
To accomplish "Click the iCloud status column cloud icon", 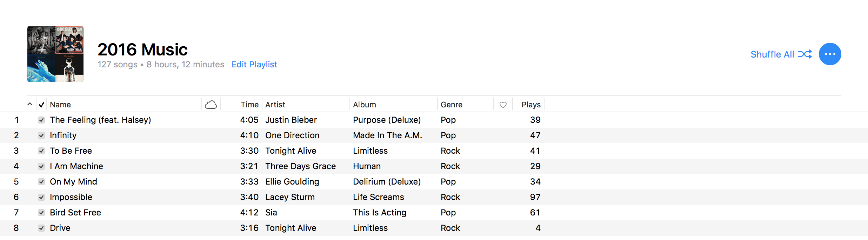I will [x=211, y=105].
